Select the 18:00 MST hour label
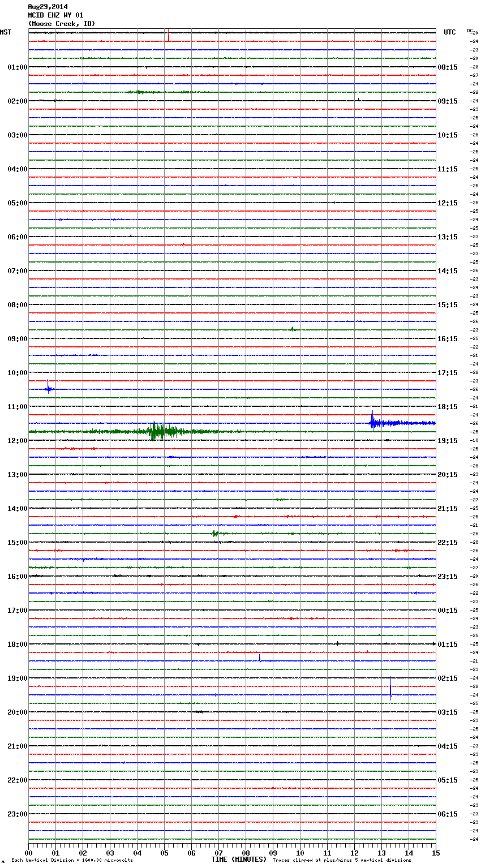The height and width of the screenshot is (868, 481). coord(18,644)
